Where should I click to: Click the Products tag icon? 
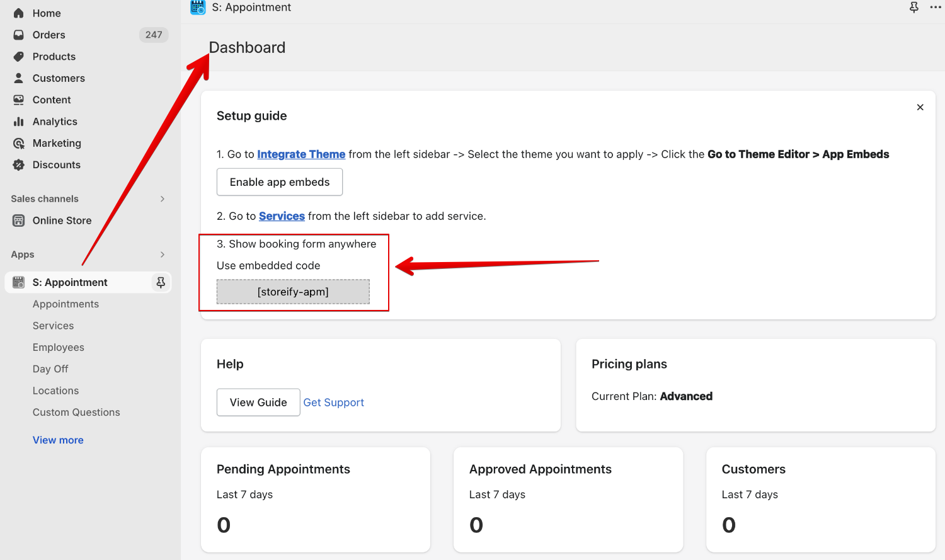pyautogui.click(x=19, y=57)
